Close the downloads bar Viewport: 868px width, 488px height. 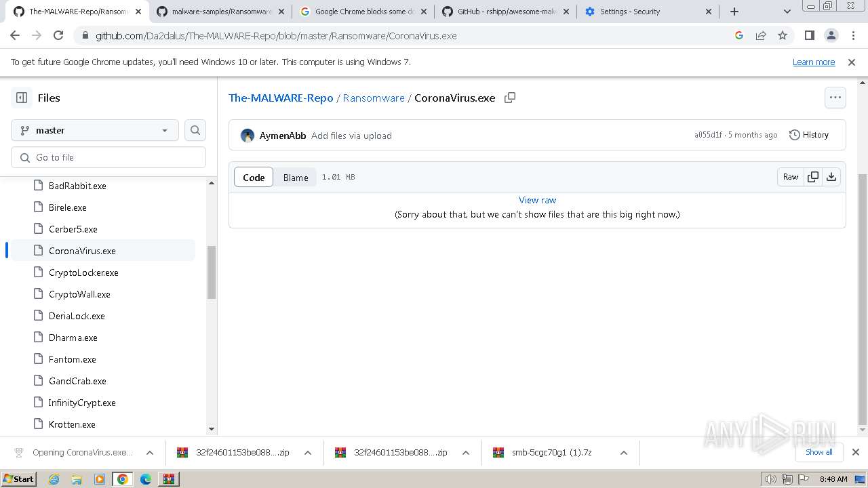[856, 452]
